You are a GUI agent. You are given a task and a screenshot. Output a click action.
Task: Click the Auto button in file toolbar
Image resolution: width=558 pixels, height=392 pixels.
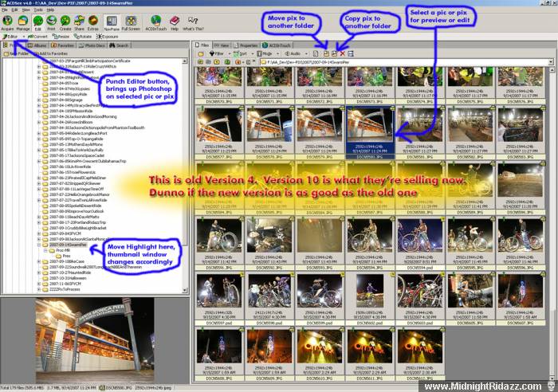293,53
